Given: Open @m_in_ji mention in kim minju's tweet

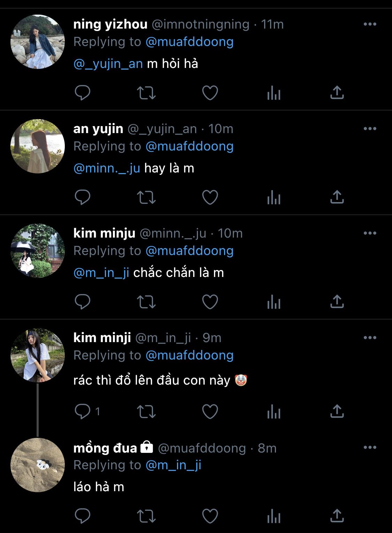Looking at the screenshot, I should (x=101, y=273).
